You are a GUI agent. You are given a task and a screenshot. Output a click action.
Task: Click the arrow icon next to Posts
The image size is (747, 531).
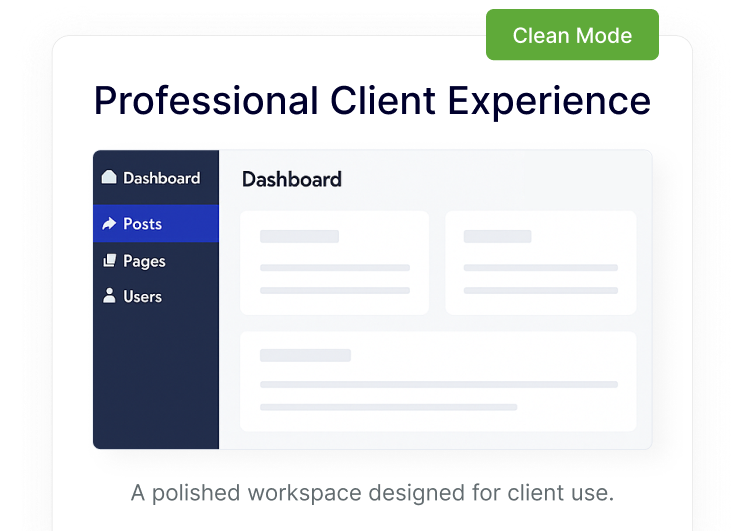click(109, 224)
